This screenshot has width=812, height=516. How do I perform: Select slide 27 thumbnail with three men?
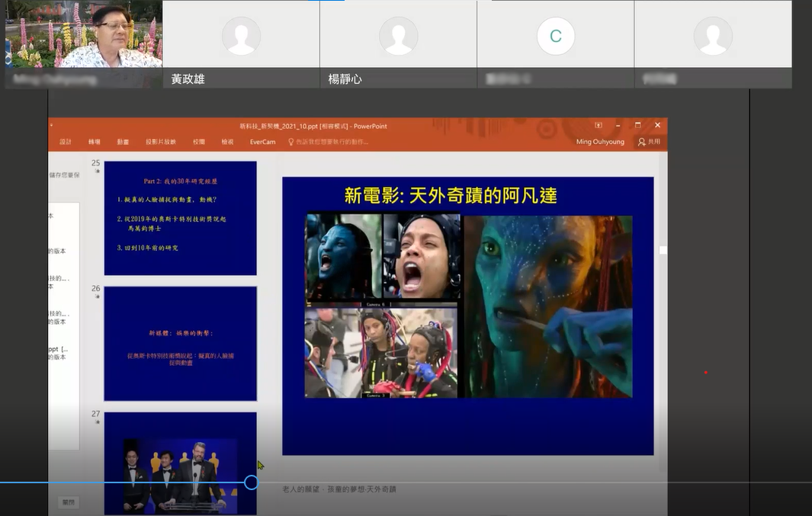(180, 463)
